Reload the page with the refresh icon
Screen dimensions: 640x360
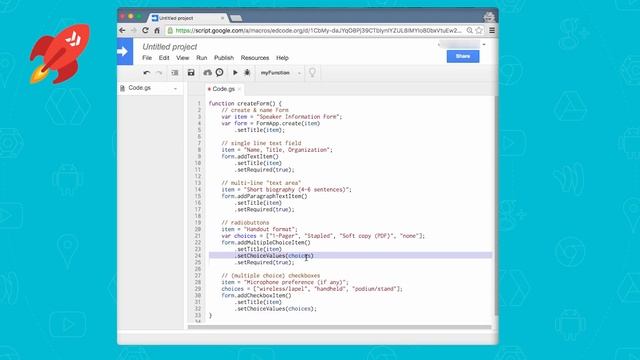pos(145,30)
